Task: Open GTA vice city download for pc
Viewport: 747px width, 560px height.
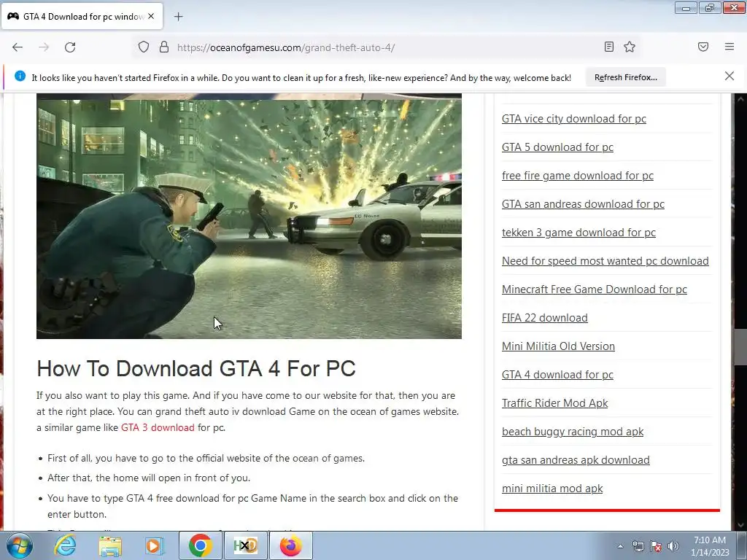Action: click(x=573, y=119)
